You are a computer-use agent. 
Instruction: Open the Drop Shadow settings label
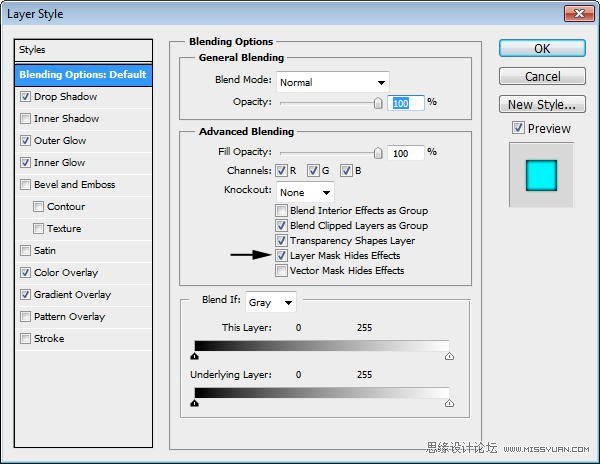coord(65,96)
